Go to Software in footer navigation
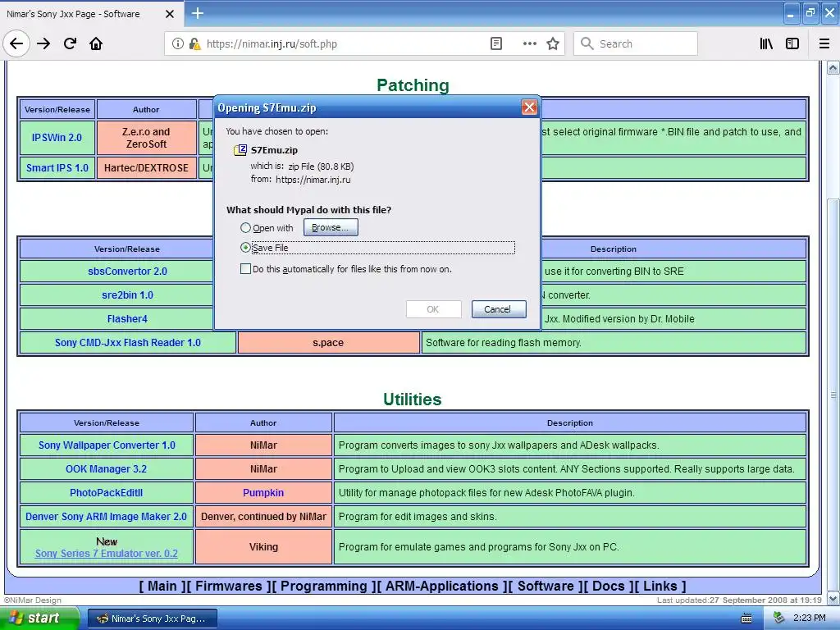This screenshot has width=840, height=630. [546, 586]
